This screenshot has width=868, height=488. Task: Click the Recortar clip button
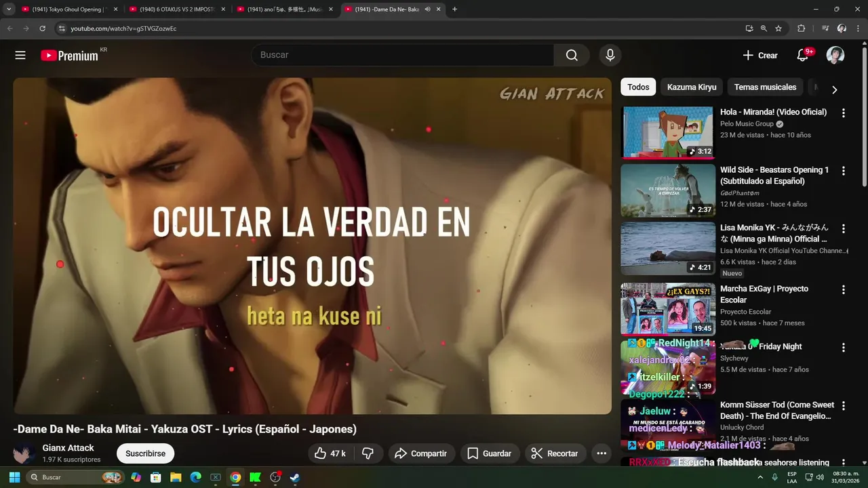[555, 453]
